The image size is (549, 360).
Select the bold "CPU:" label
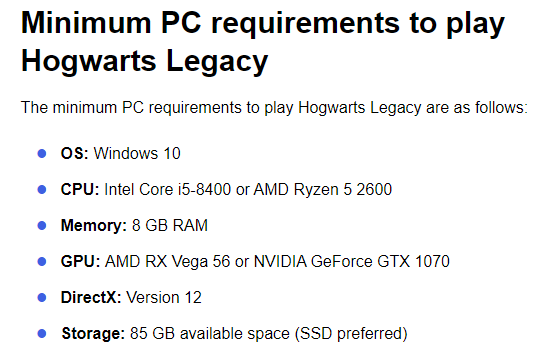point(80,189)
